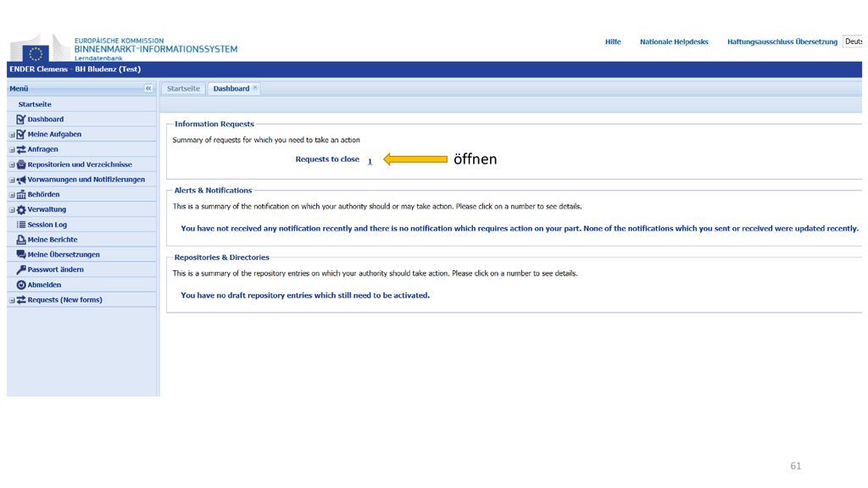
Task: Open the Hilfe link
Action: [x=613, y=42]
